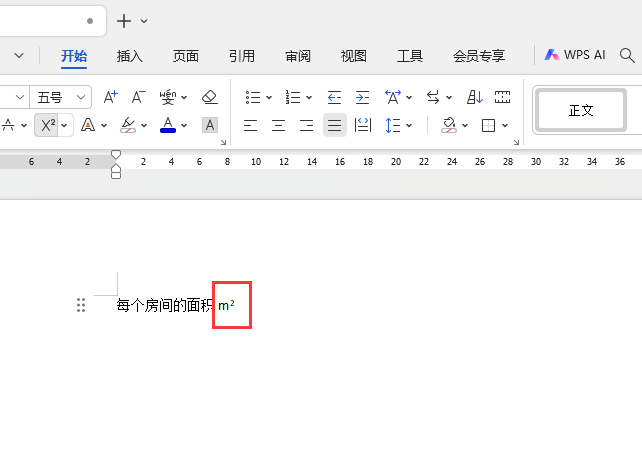Expand text effects dropdown arrow

click(104, 125)
